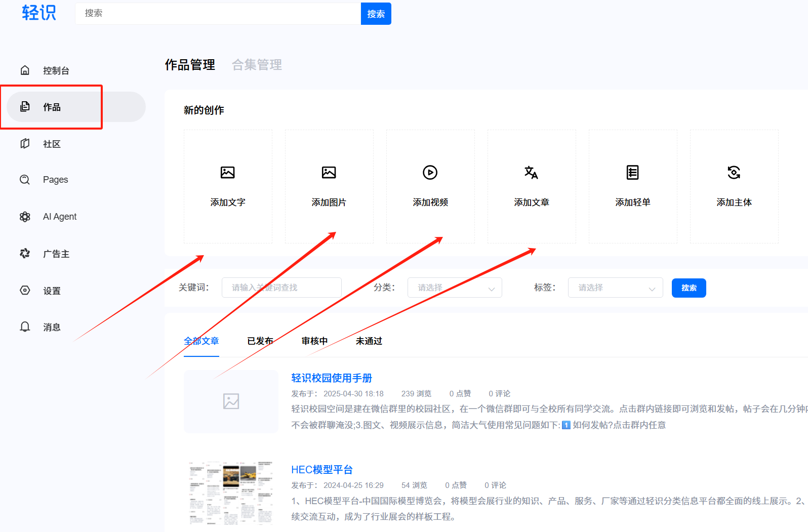Screen dimensions: 808x532
Task: Click the 添加主体 sync icon
Action: [734, 173]
